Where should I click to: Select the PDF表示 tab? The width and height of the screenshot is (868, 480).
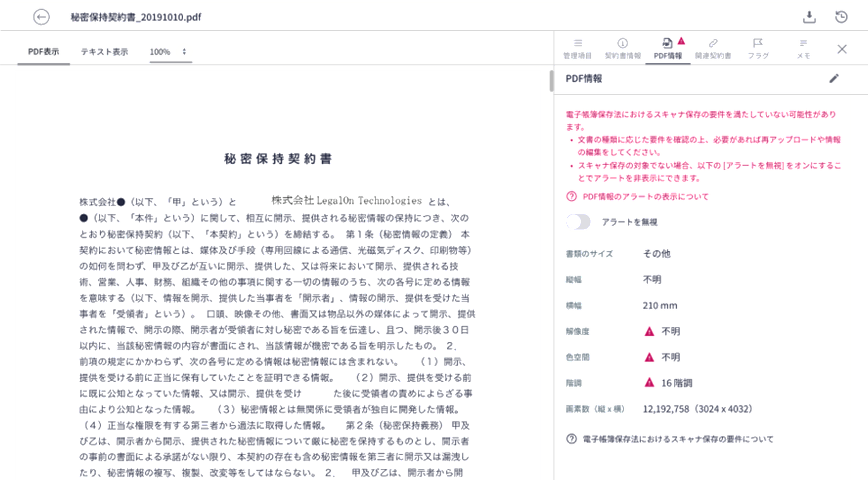[43, 52]
